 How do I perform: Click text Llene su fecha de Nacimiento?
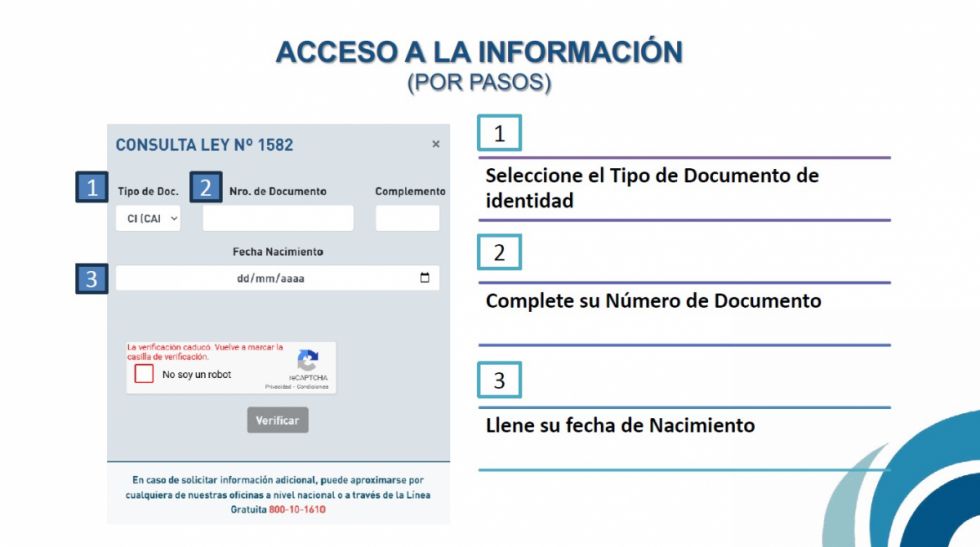coord(620,425)
